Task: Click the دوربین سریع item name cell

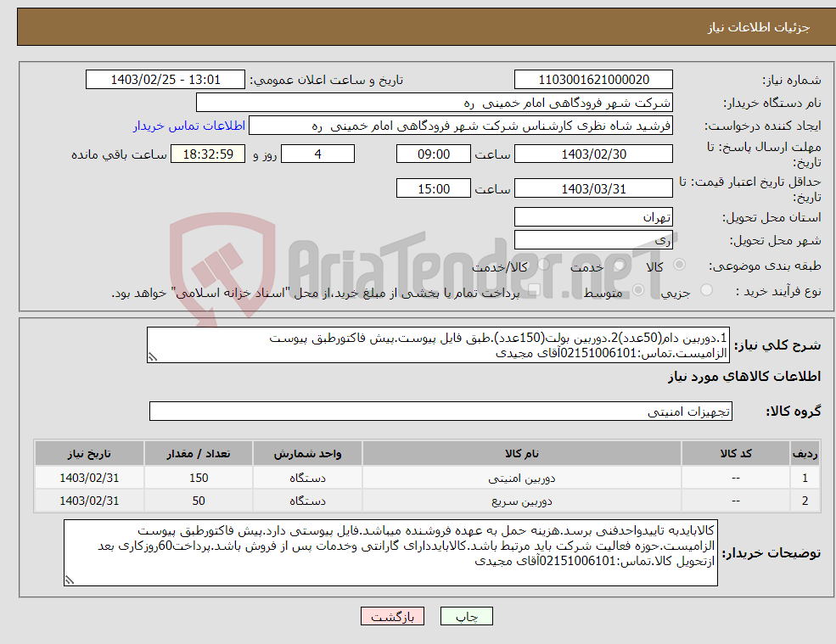Action: 522,501
